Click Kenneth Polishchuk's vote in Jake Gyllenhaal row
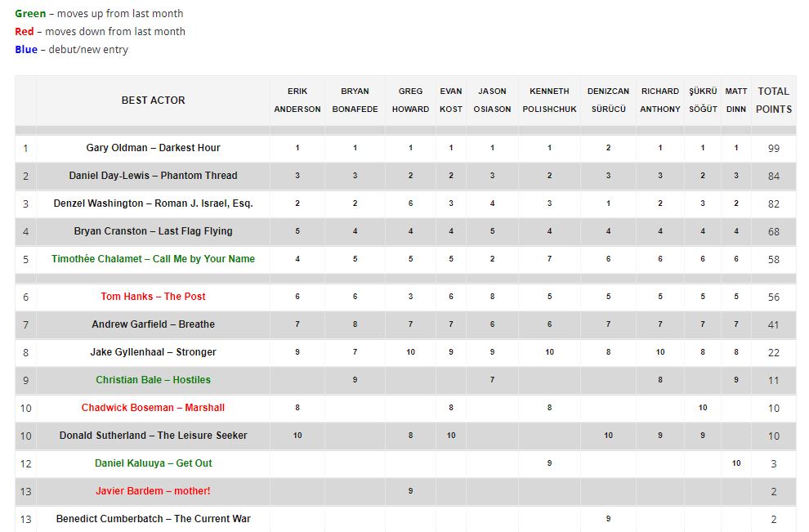Viewport: 809px width, 532px height. point(549,352)
